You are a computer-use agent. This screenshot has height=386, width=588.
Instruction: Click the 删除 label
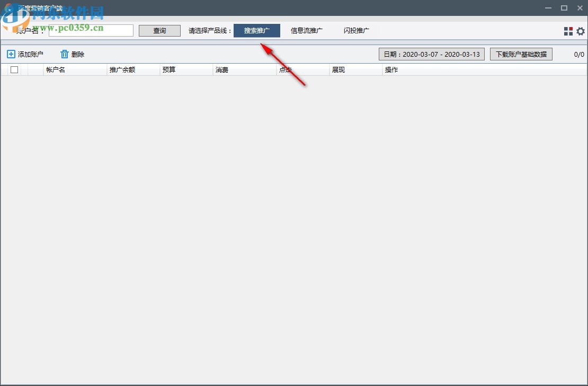pyautogui.click(x=78, y=55)
